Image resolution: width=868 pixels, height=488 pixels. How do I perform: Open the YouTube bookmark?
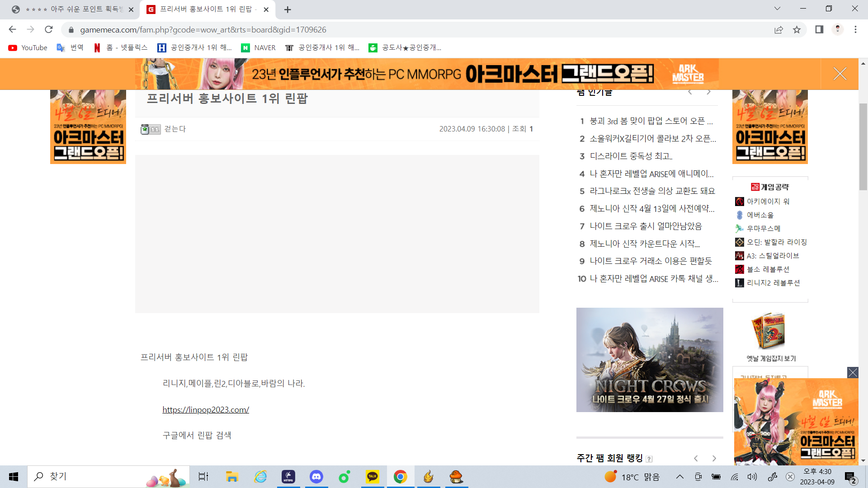[28, 48]
